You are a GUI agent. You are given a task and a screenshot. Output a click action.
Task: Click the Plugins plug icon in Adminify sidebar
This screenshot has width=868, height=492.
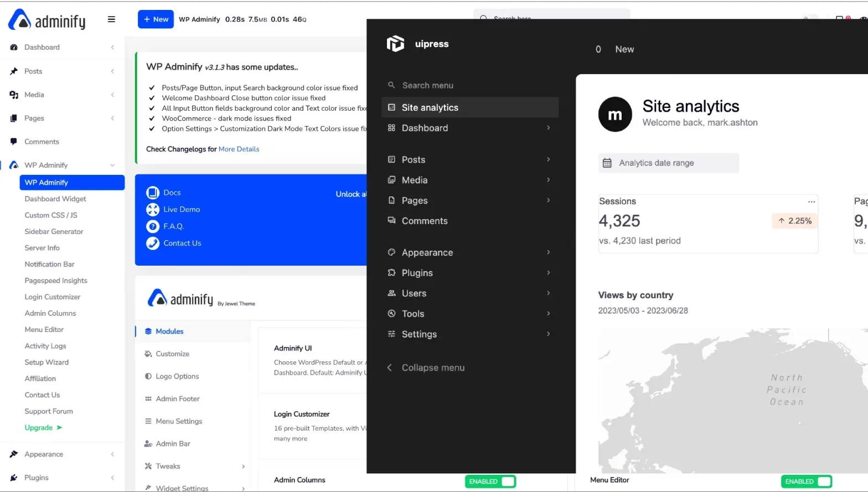pos(14,478)
